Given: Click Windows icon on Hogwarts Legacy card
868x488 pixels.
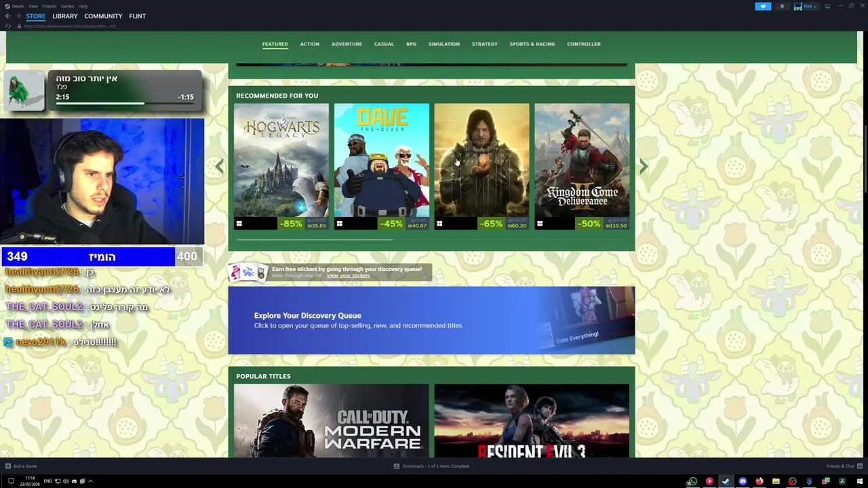Looking at the screenshot, I should click(239, 224).
